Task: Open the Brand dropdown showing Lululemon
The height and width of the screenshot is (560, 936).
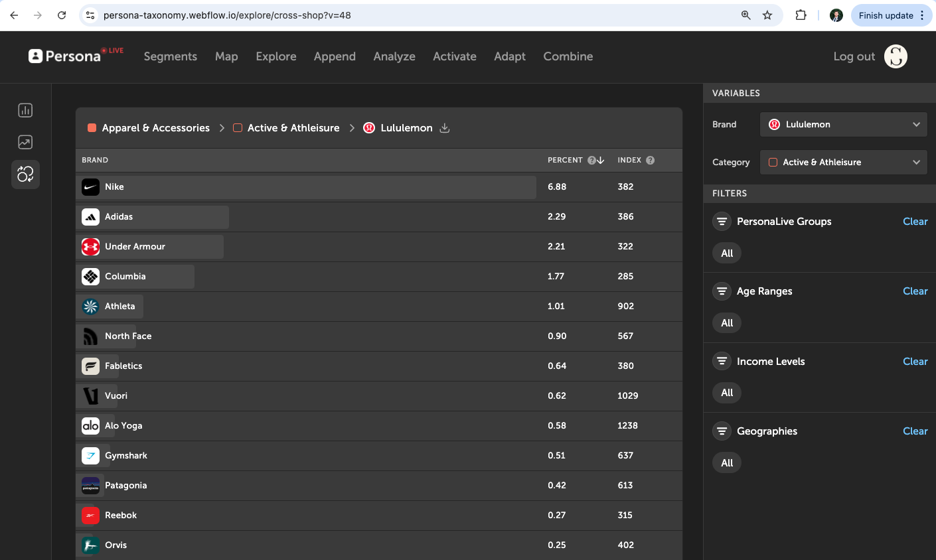Action: [x=844, y=125]
